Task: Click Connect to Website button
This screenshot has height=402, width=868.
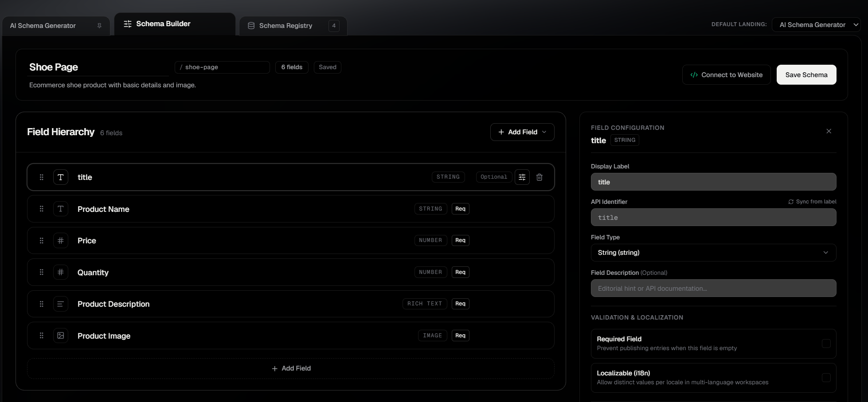Action: pos(727,75)
